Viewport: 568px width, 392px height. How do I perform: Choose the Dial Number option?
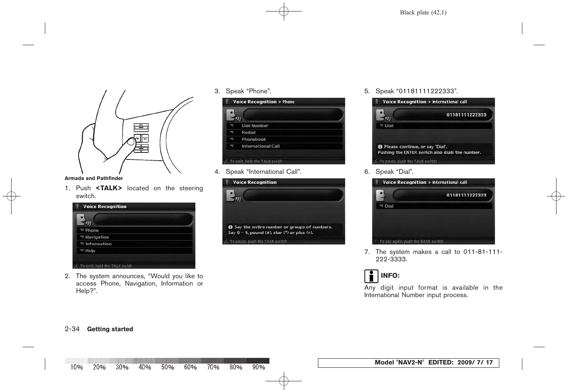click(x=284, y=126)
